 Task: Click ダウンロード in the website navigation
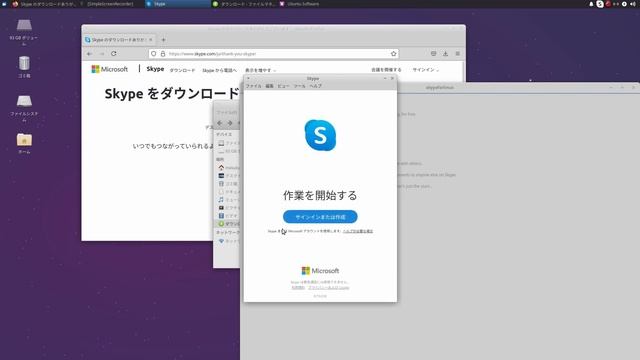[182, 70]
